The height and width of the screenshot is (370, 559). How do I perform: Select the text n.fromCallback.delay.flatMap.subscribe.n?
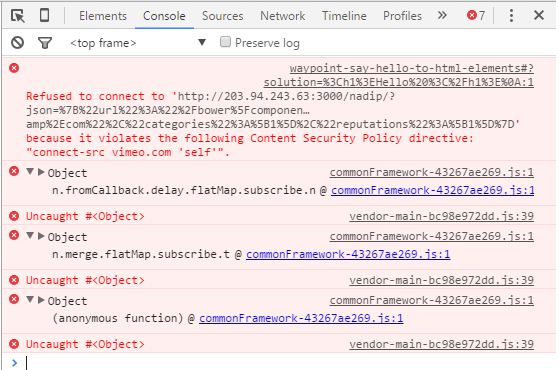coord(184,190)
